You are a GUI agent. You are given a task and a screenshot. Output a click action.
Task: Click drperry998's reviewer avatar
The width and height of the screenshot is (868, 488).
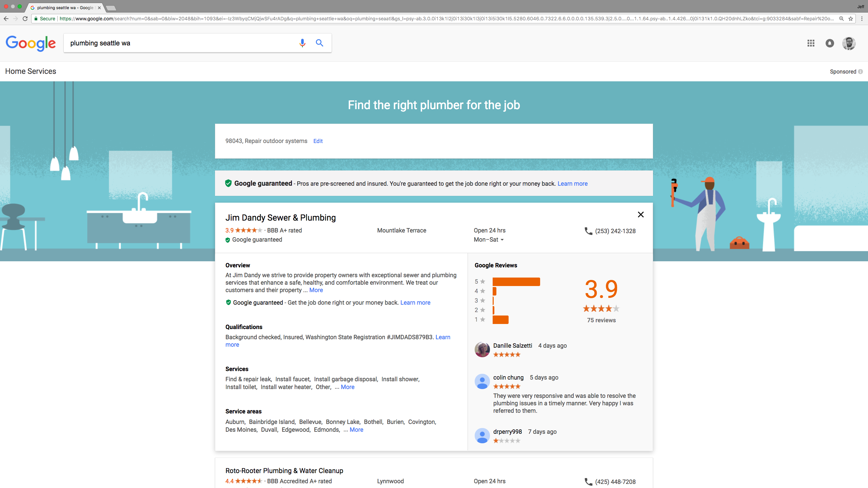tap(482, 435)
